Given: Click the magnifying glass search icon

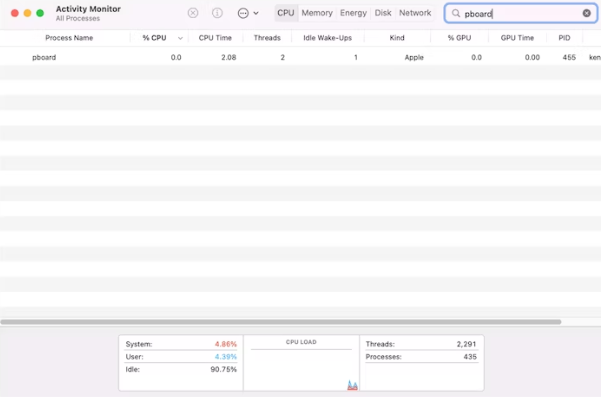Looking at the screenshot, I should [x=456, y=13].
